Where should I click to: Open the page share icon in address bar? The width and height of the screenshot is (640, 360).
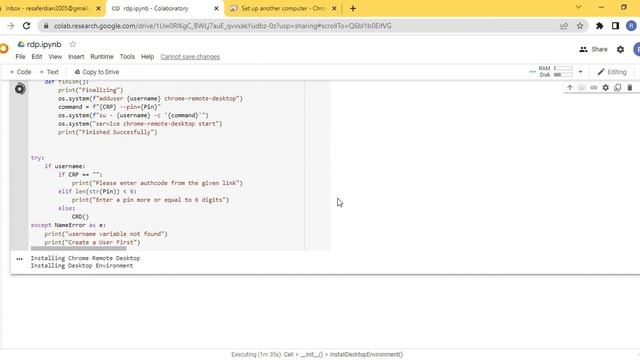[564, 26]
